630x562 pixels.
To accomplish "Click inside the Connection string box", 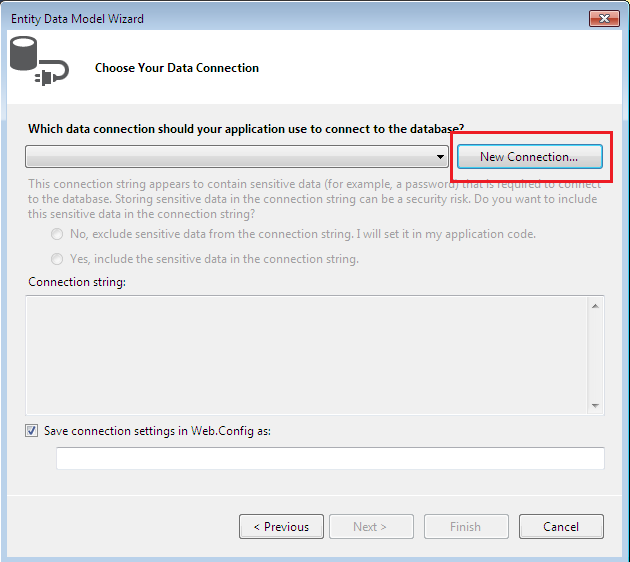I will (306, 356).
